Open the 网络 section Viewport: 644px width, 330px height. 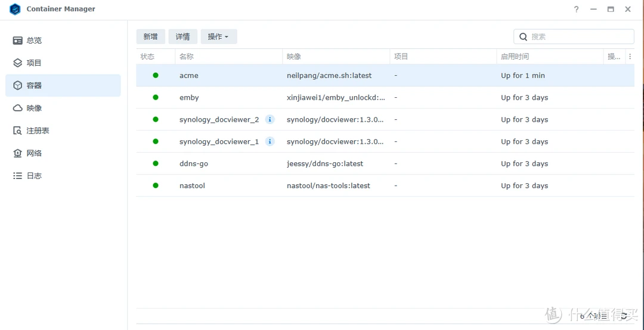tap(63, 153)
